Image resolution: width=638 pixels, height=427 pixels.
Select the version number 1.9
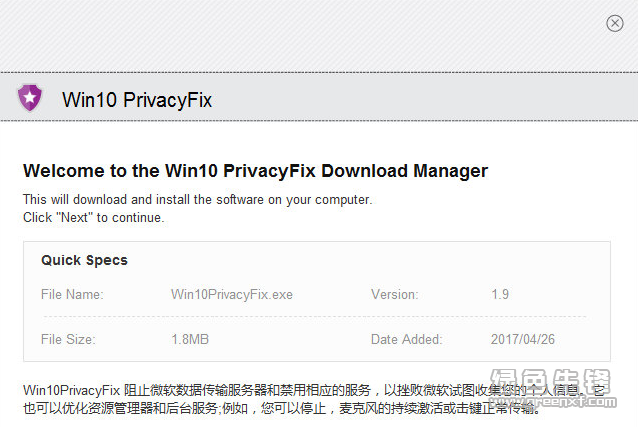500,294
